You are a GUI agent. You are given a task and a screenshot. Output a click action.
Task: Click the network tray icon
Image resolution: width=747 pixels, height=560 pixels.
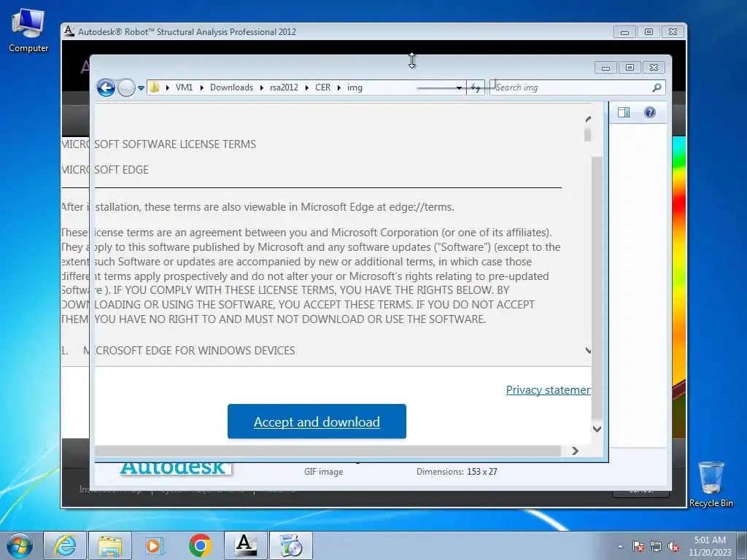[x=656, y=546]
